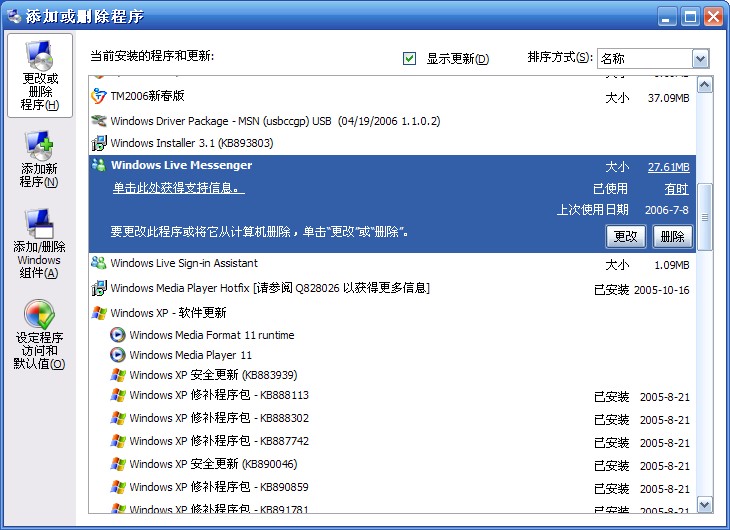Toggle the 显示更新 checkbox
The image size is (730, 530).
[x=409, y=59]
